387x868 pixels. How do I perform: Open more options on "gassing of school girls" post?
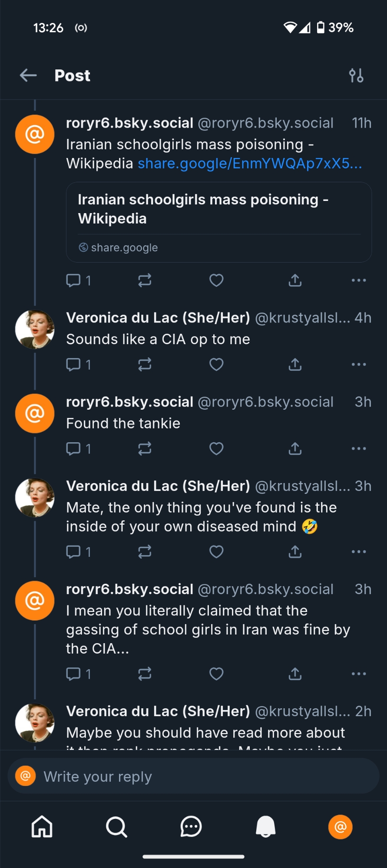tap(359, 674)
